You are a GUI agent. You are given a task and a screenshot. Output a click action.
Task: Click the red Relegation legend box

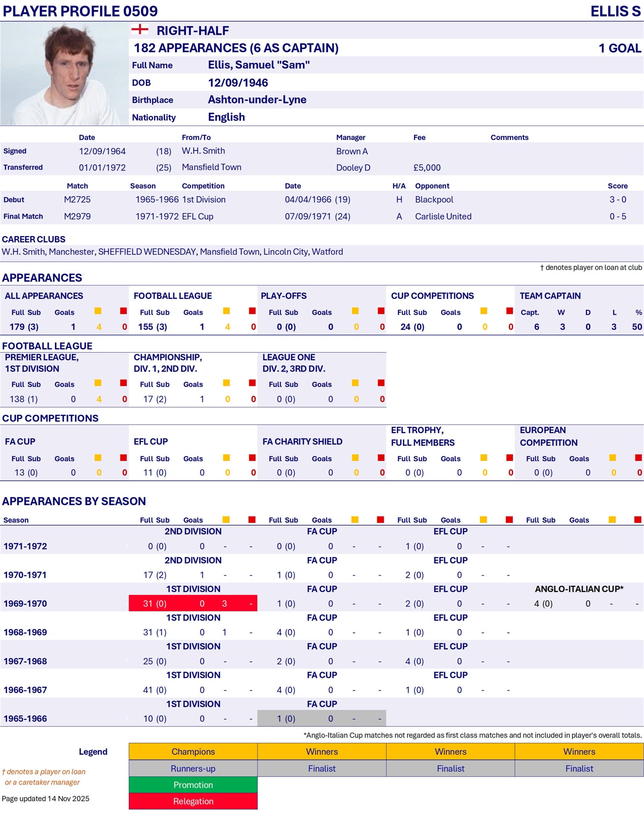[193, 801]
